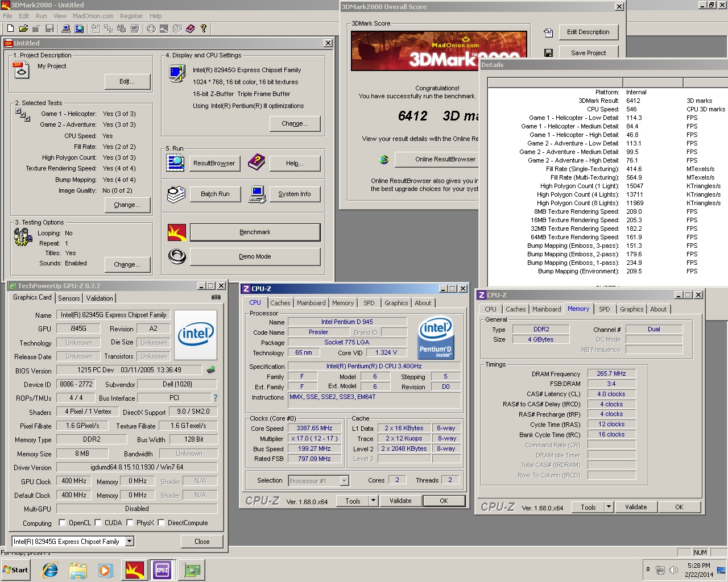Click the BIOS save chip icon in GPU-Z
The image size is (728, 582).
211,370
